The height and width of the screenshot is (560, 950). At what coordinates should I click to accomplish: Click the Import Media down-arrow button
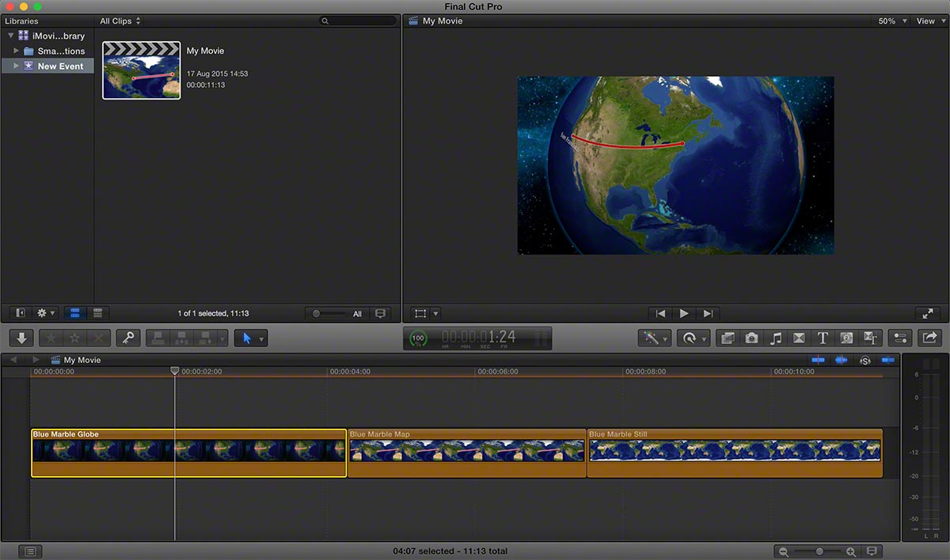(21, 338)
